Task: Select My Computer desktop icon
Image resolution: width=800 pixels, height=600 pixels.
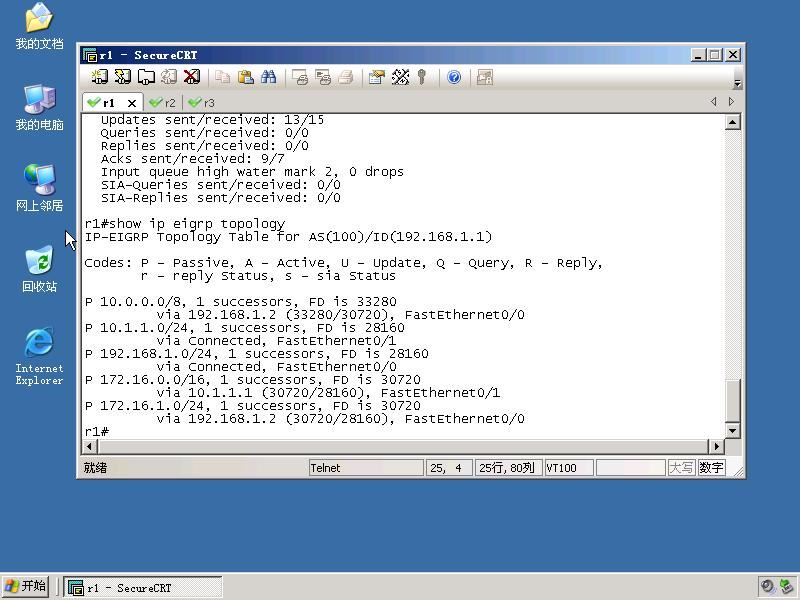Action: tap(39, 108)
